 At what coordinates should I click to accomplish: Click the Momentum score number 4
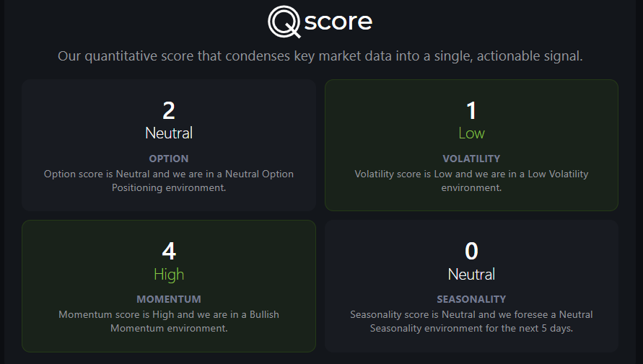coord(169,251)
